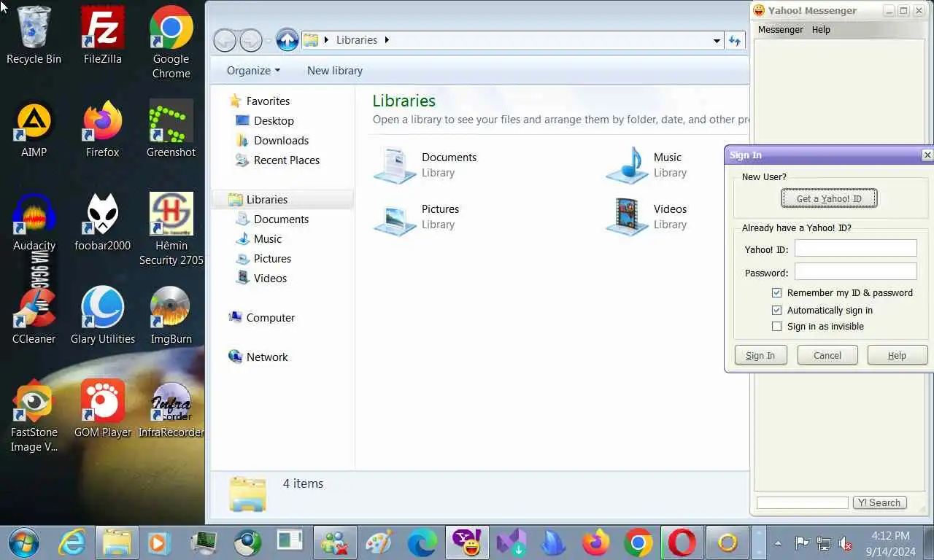Viewport: 934px width, 560px height.
Task: Enable Sign in as invisible
Action: click(x=777, y=326)
